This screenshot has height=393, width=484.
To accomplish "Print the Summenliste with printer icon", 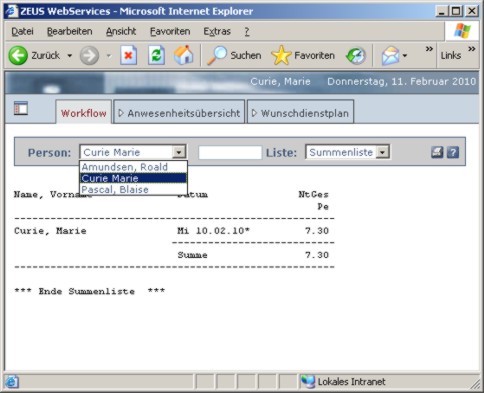I will (x=437, y=153).
